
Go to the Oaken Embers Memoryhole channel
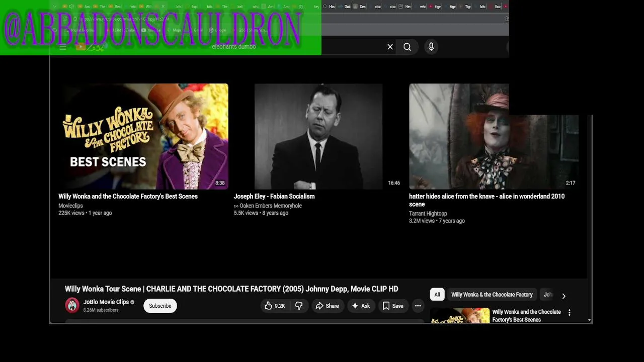coord(268,206)
